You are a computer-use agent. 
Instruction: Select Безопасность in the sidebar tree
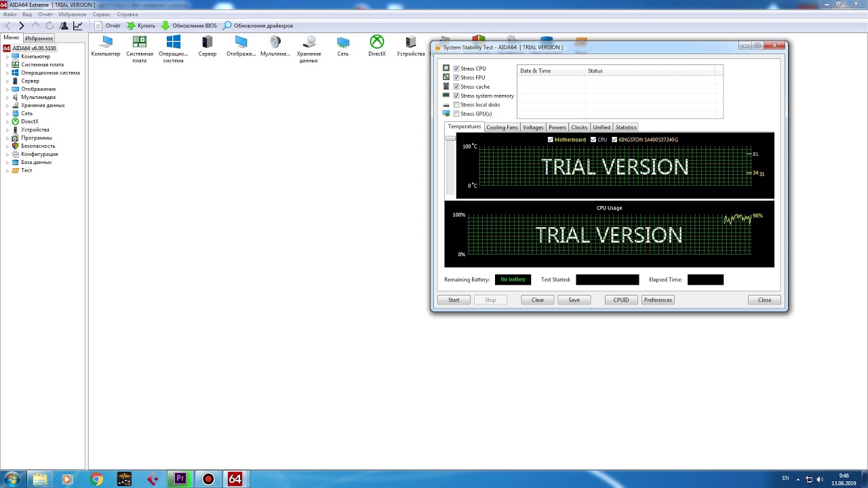38,146
